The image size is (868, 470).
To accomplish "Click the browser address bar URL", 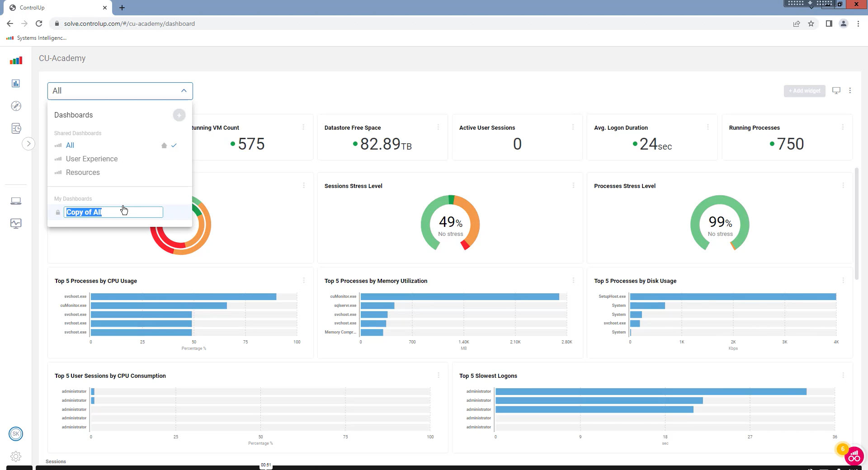I will click(129, 23).
